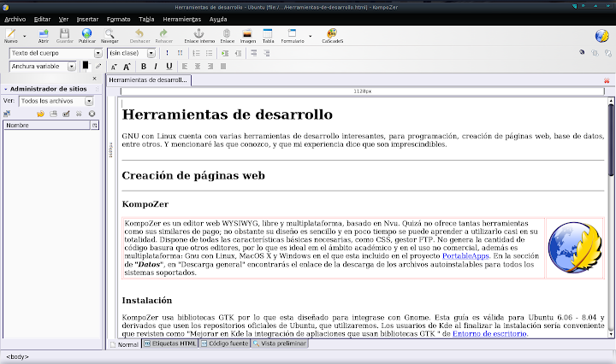Click the Abrir (open file) icon
This screenshot has height=364, width=616.
tap(44, 33)
